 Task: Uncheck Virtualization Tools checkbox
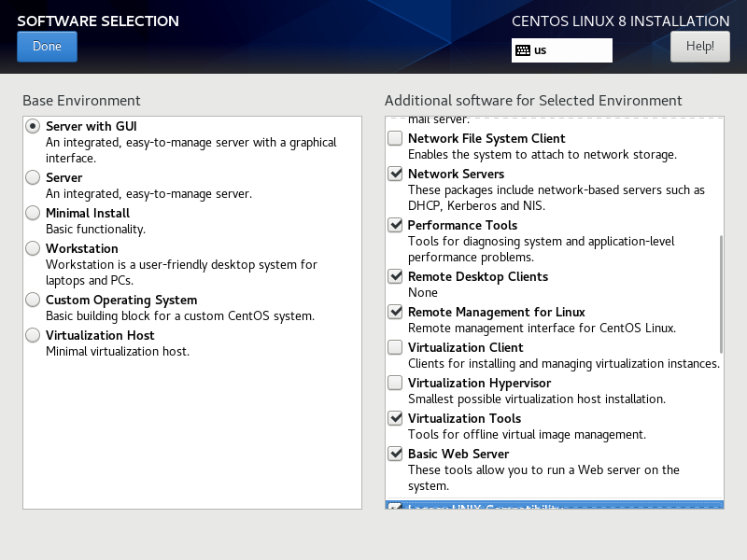(395, 418)
